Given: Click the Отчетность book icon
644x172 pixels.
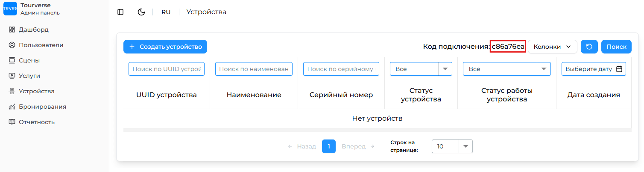Looking at the screenshot, I should [x=12, y=122].
